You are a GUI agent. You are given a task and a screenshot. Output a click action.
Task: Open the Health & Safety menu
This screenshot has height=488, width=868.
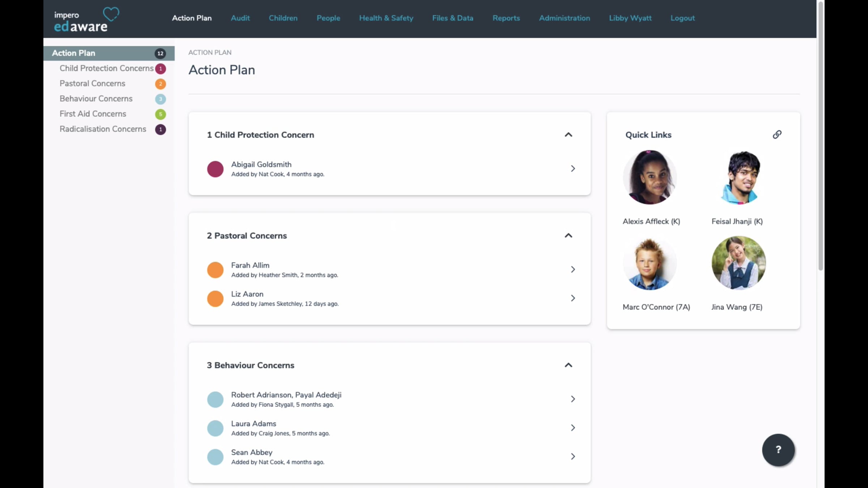386,18
